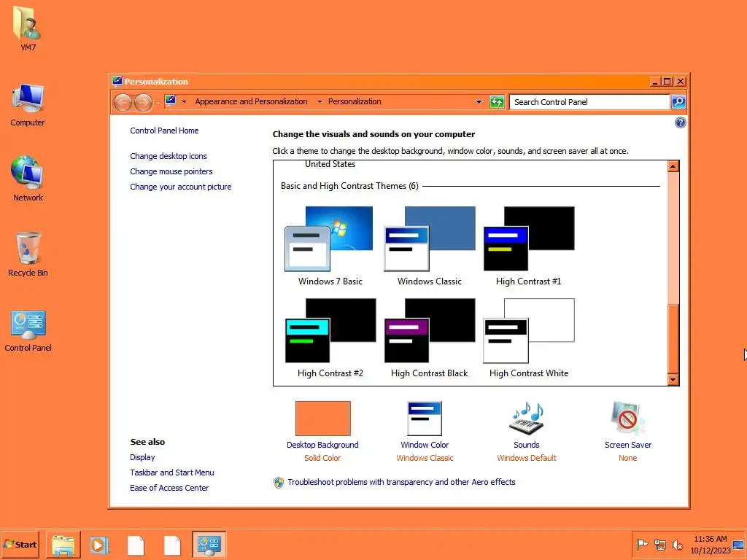The image size is (747, 560).
Task: Open the Screen Saver icon
Action: (627, 418)
